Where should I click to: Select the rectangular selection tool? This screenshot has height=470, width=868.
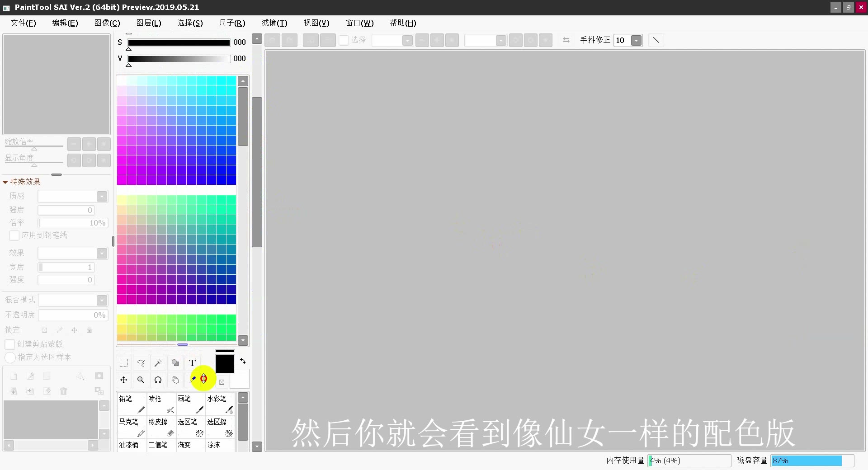tap(123, 363)
